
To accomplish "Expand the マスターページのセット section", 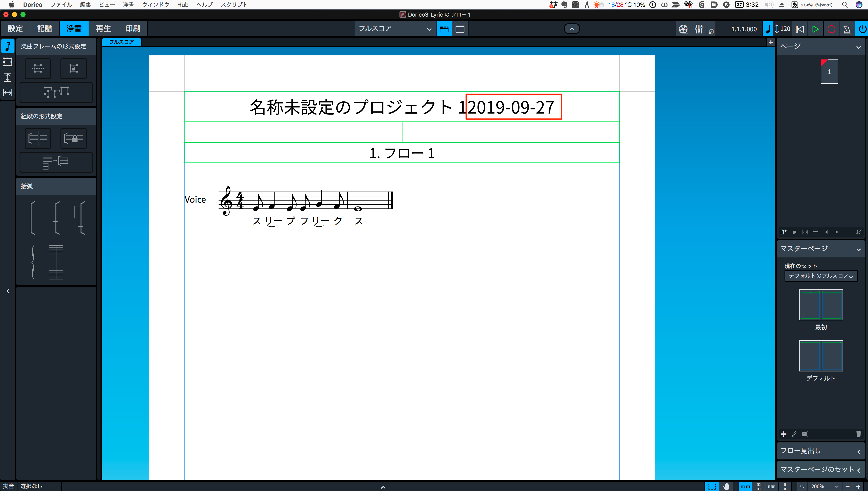I will [858, 470].
